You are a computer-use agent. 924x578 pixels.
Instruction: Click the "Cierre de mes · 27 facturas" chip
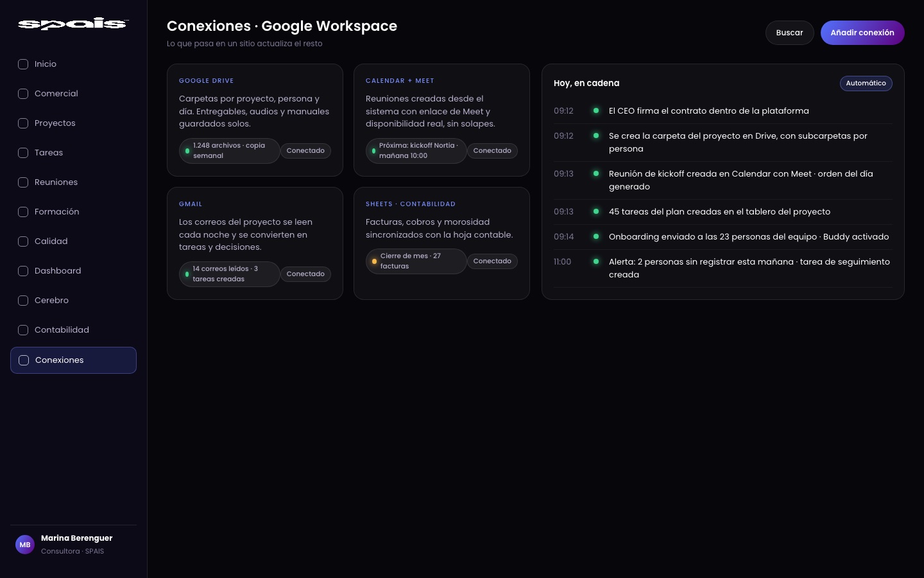(416, 261)
